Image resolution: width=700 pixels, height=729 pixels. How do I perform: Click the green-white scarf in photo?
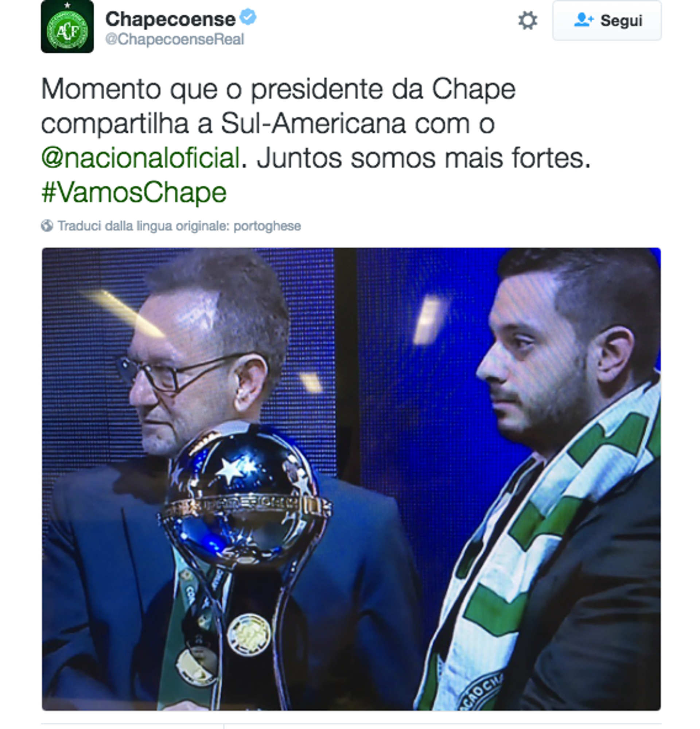click(540, 539)
